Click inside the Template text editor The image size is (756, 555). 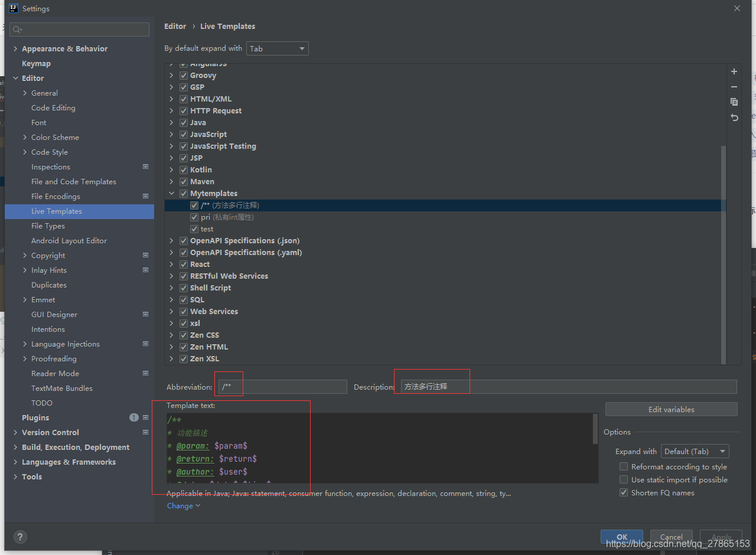point(379,449)
